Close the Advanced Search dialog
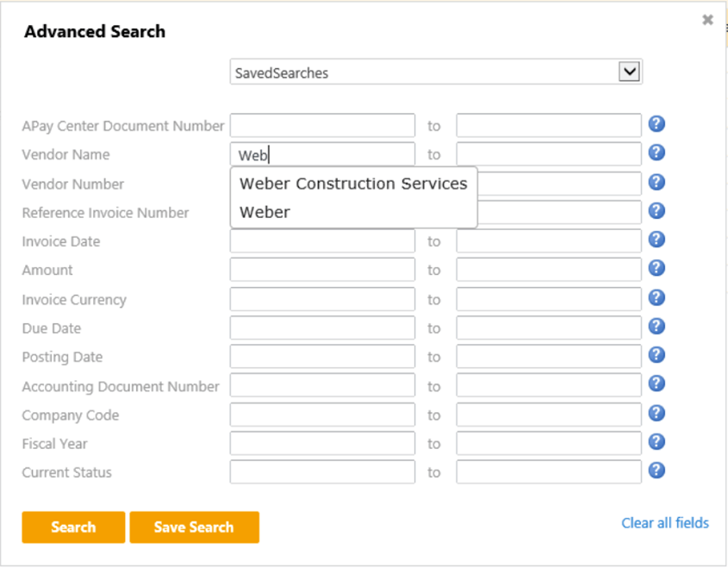 pos(707,20)
